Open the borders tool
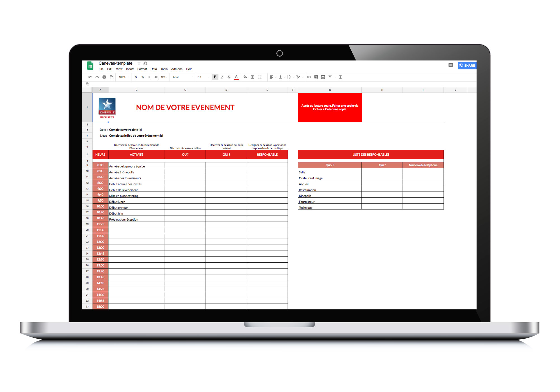560x392 pixels. click(252, 77)
